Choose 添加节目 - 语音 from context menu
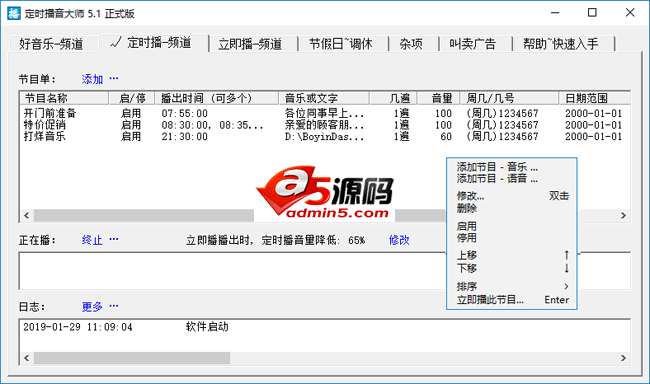This screenshot has height=384, width=650. [512, 179]
